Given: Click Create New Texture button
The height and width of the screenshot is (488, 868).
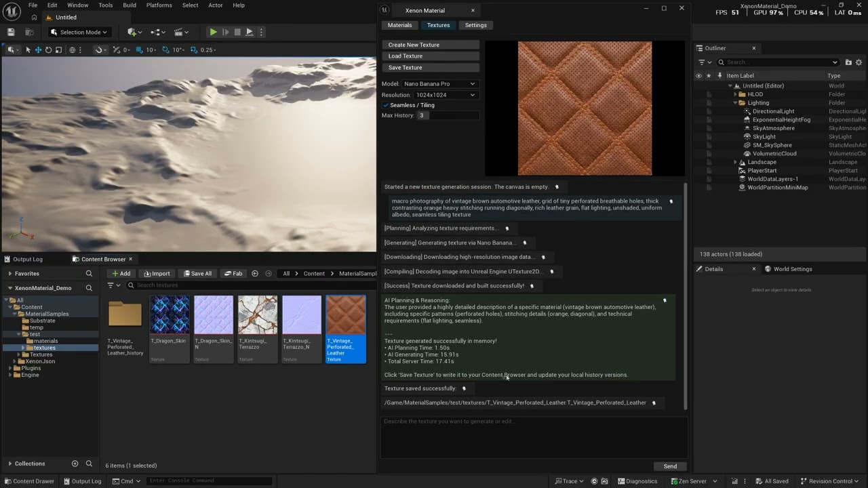Looking at the screenshot, I should click(x=431, y=45).
